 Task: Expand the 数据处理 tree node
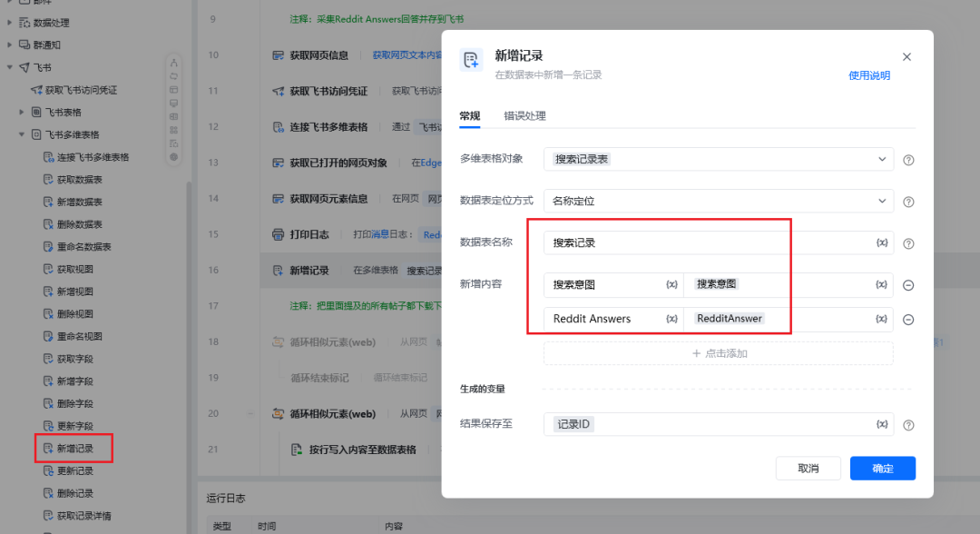(9, 23)
